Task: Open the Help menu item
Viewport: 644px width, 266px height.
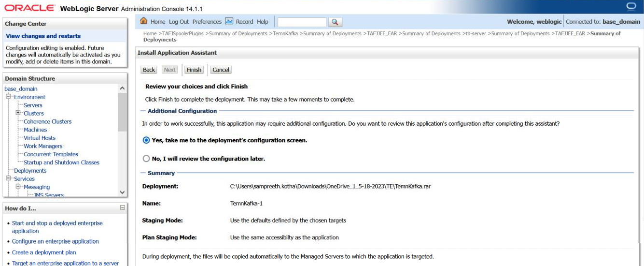Action: [262, 22]
